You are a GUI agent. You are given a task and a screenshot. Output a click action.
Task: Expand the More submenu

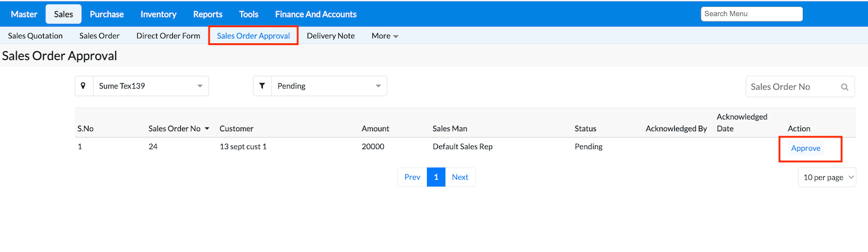pyautogui.click(x=384, y=36)
